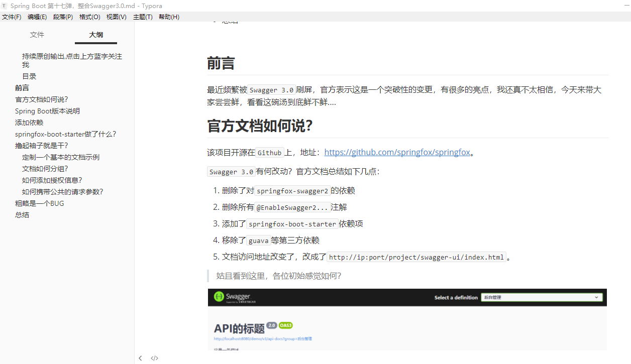Viewport: 631px width, 364px height.
Task: Switch to the 文件 sidebar tab
Action: click(37, 35)
